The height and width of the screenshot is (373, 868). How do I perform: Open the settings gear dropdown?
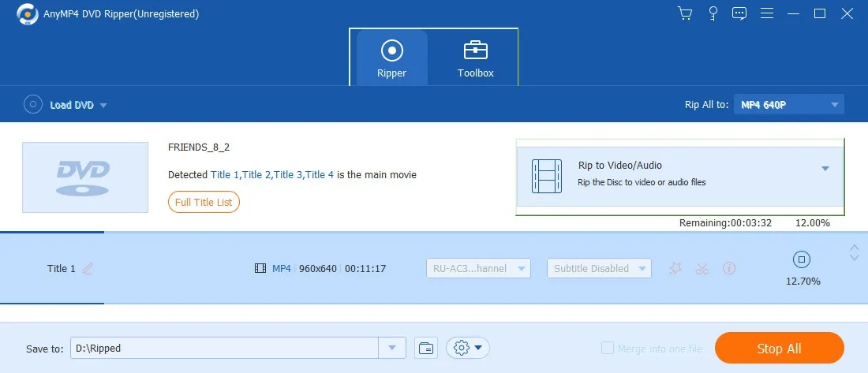468,348
